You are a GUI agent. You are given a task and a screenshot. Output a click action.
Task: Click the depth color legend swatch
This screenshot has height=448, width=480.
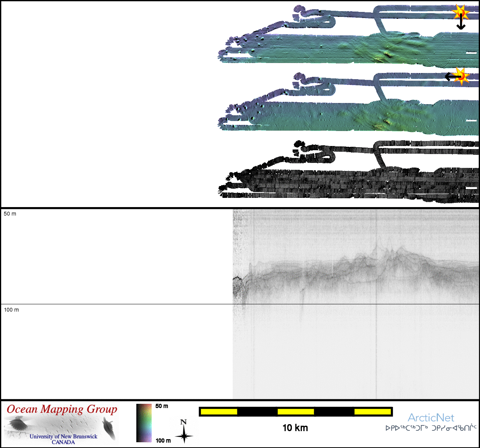click(144, 423)
